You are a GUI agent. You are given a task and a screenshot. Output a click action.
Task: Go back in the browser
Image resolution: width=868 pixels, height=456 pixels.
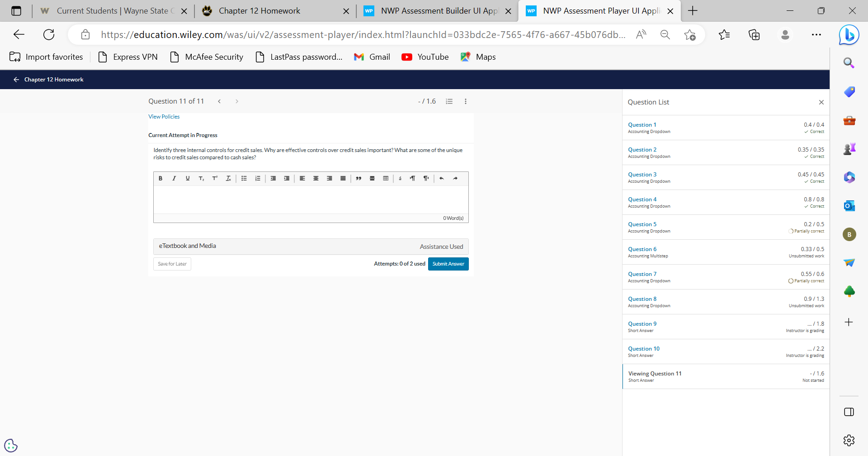[x=19, y=34]
